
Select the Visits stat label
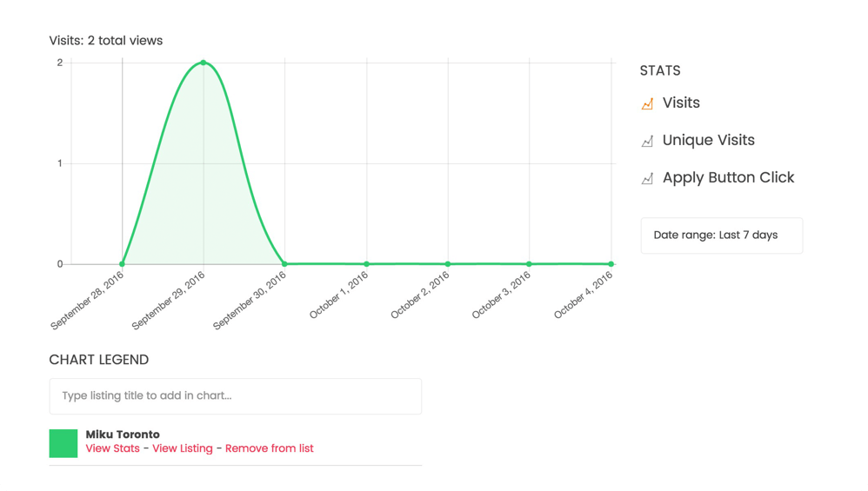click(x=681, y=103)
